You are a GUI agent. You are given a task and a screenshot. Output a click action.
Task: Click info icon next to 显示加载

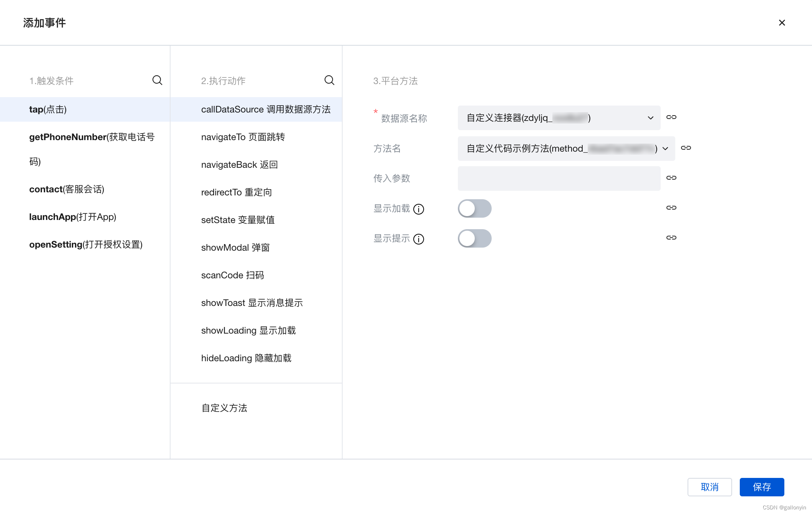pyautogui.click(x=419, y=209)
